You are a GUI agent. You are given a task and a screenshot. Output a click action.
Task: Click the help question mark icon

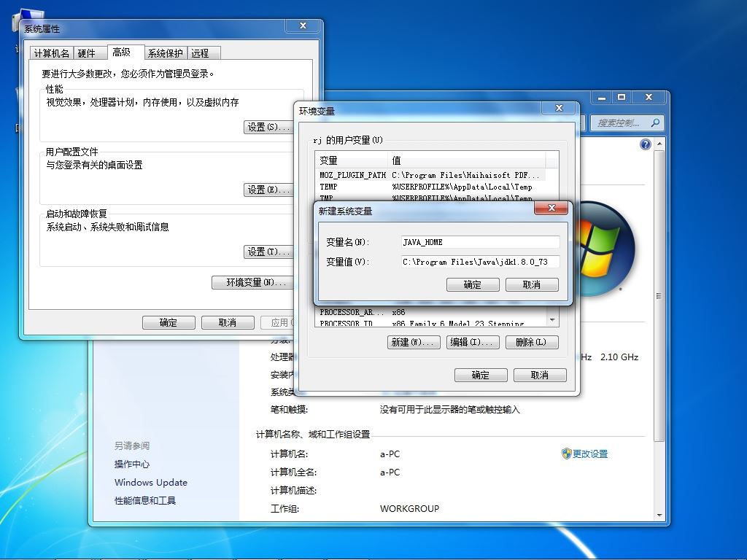click(x=645, y=144)
